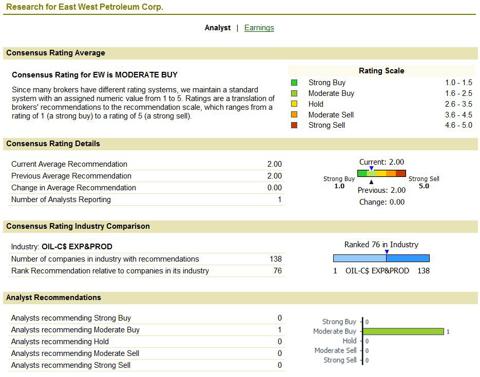480x377 pixels.
Task: Click 'Ranked 76 in Industry' chart label
Action: point(381,245)
